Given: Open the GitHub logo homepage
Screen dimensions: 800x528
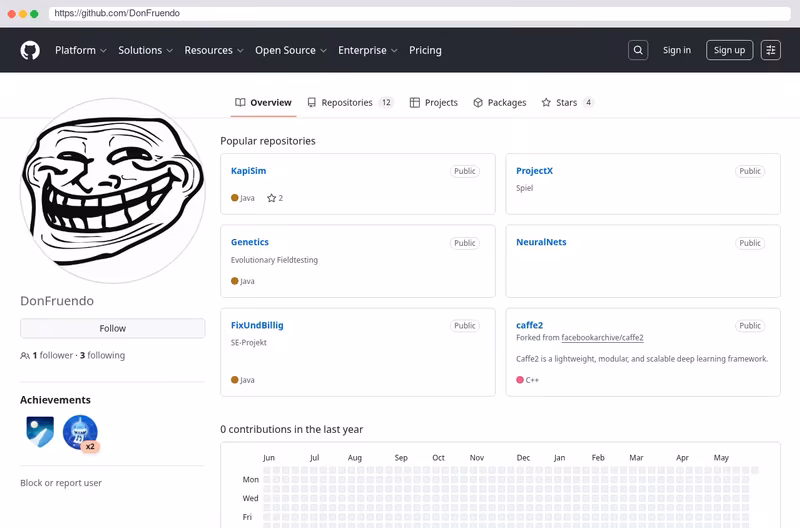Looking at the screenshot, I should [x=30, y=50].
